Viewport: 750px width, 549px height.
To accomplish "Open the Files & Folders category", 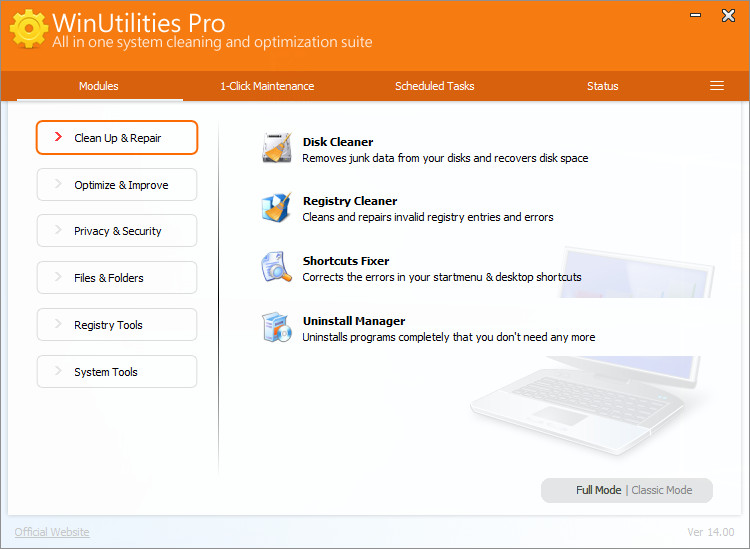I will tap(117, 277).
